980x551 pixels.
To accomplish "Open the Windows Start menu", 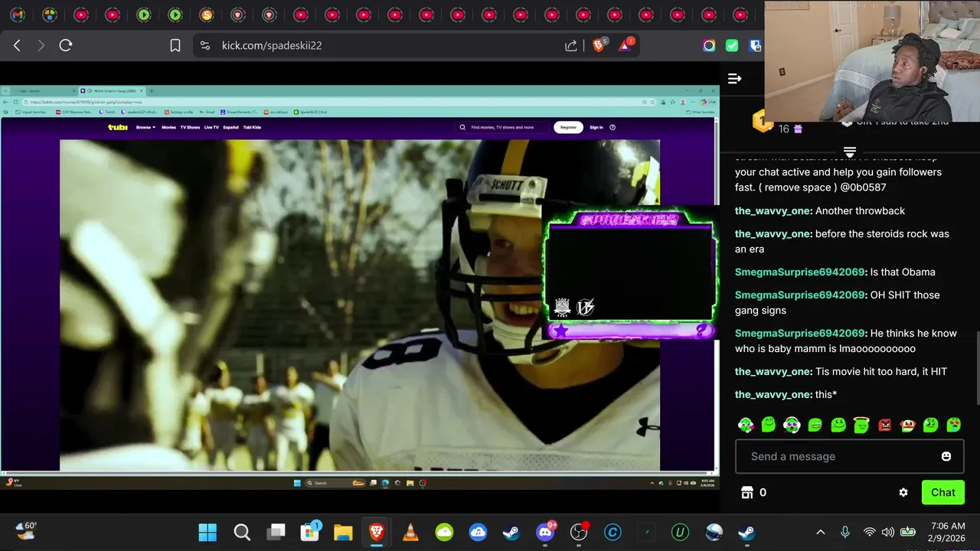I will coord(207,532).
